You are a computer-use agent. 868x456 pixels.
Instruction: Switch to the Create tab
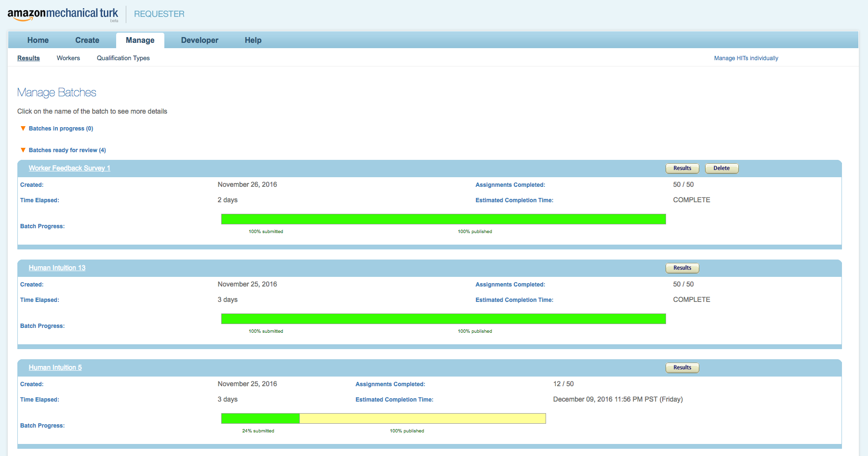click(87, 40)
